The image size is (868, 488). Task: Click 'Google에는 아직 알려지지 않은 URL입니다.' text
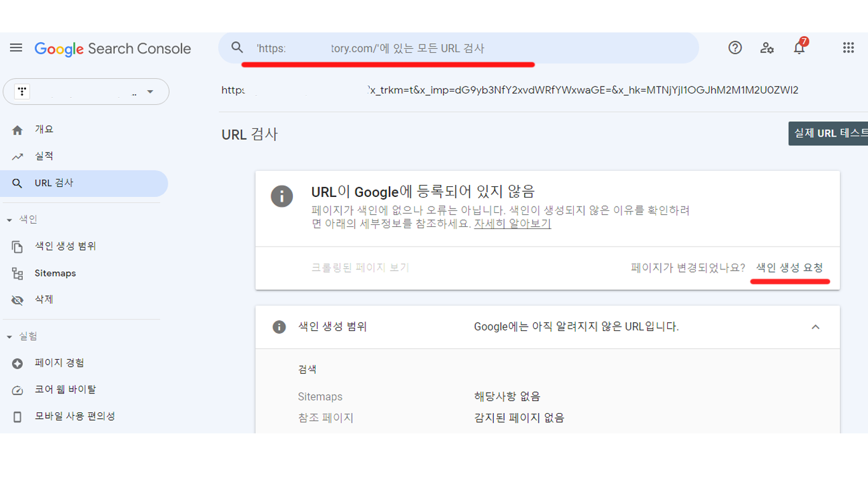click(576, 327)
